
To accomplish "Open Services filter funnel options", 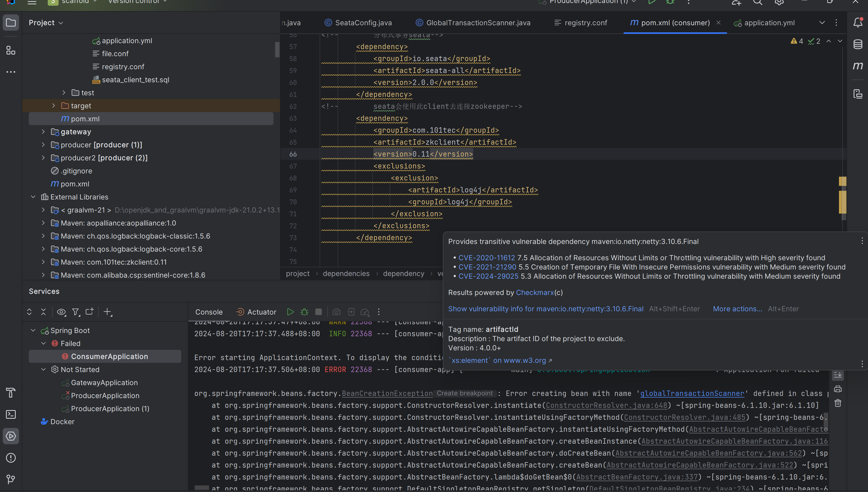I will 76,312.
